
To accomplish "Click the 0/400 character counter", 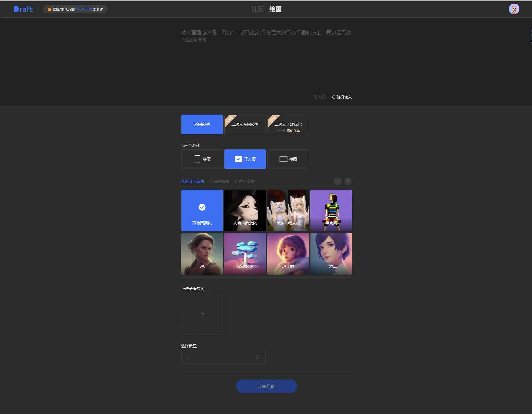I will [320, 97].
